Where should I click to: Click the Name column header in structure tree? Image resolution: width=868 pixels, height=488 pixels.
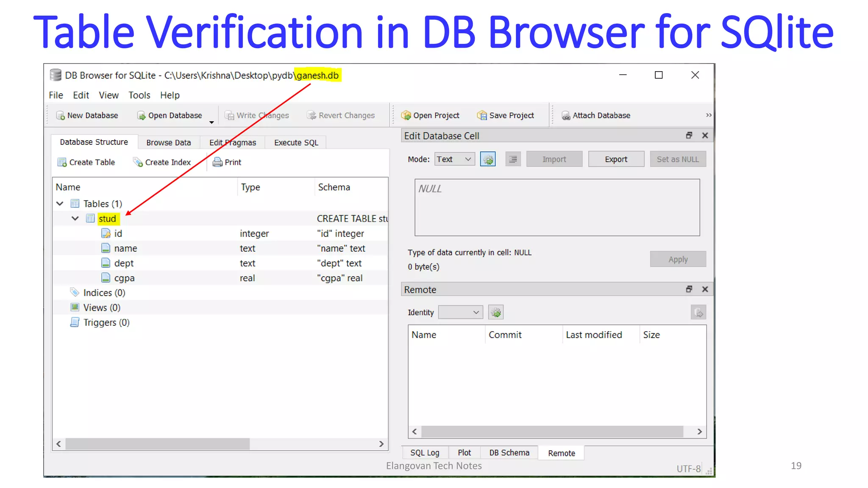pos(145,187)
